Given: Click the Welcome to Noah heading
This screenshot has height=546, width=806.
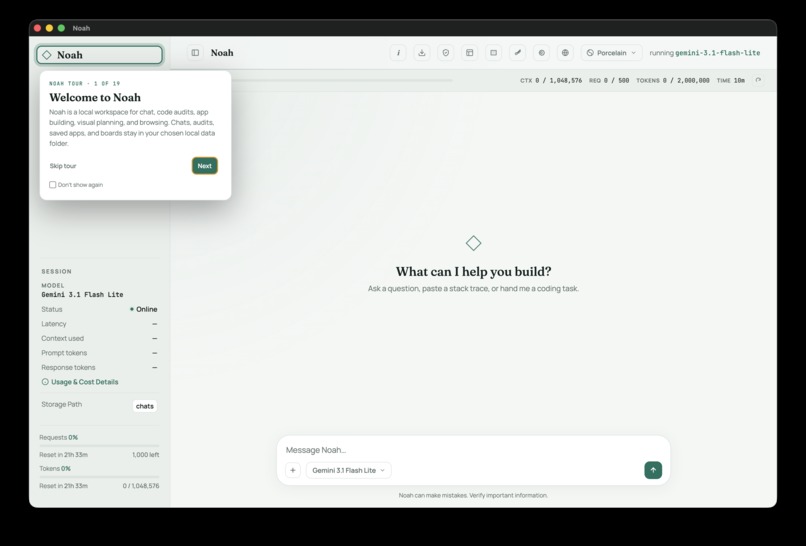Looking at the screenshot, I should (95, 97).
